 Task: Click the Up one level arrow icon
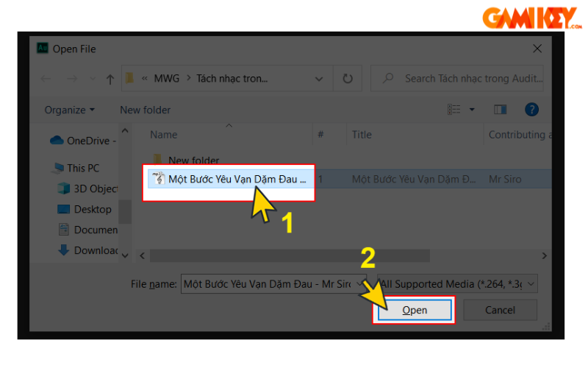[x=110, y=78]
